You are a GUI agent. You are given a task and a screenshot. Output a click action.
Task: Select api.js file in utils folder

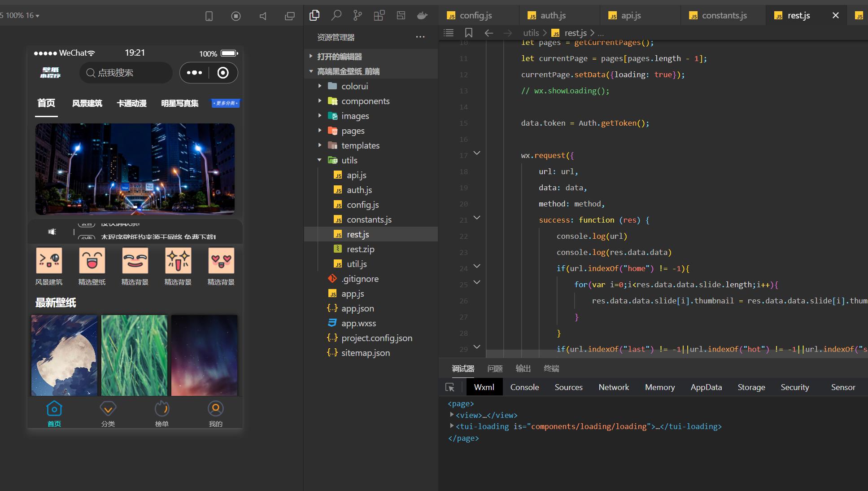tap(357, 175)
